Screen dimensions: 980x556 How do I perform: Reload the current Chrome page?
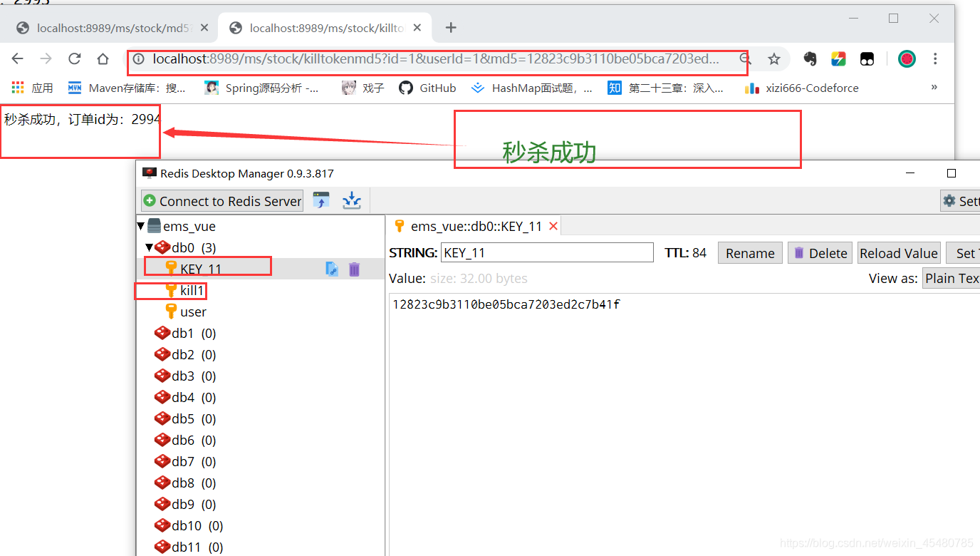tap(75, 58)
